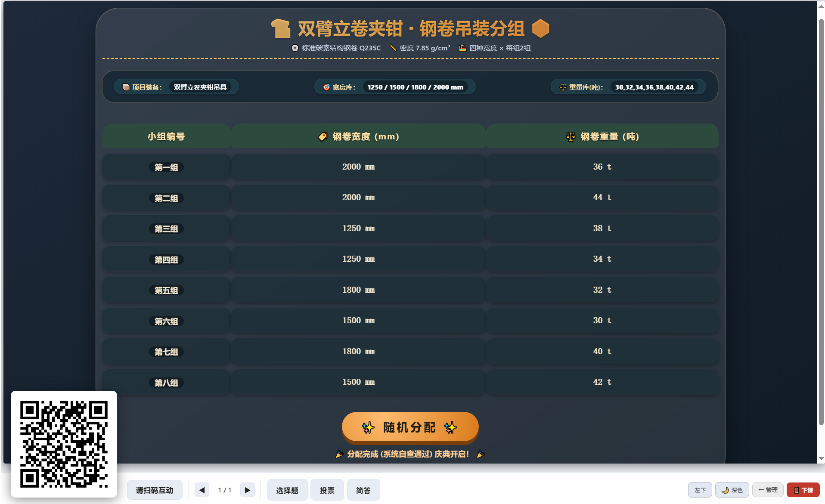
Task: Click the 请扫码互动 button
Action: [155, 490]
